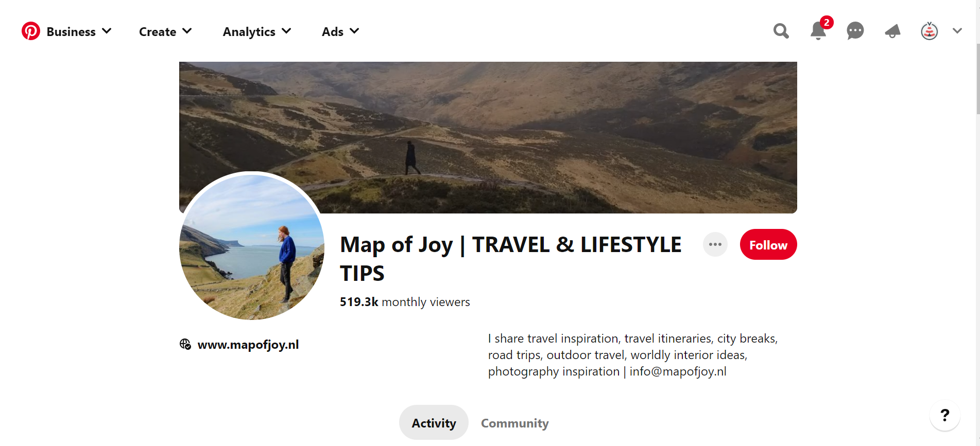
Task: Click the megaphone updates icon
Action: pyautogui.click(x=892, y=31)
